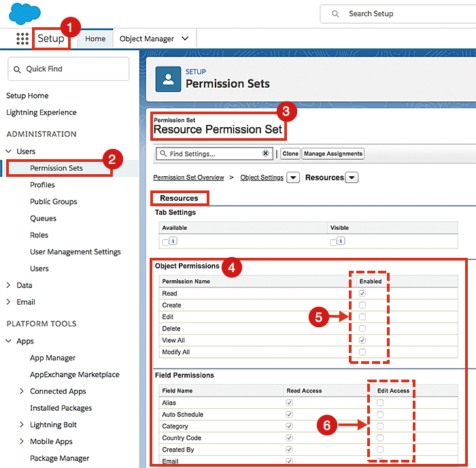Open Profiles in the sidebar
Screen dimensions: 476x468
[42, 184]
